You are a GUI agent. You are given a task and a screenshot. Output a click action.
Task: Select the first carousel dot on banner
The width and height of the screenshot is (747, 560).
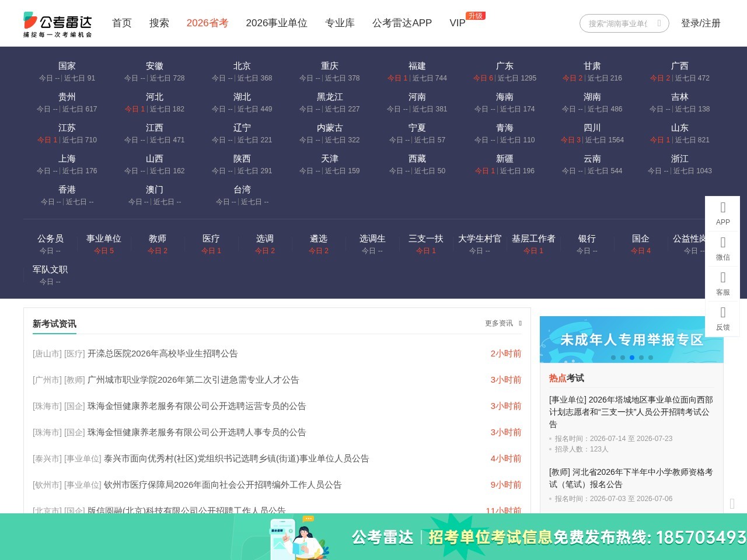coord(613,358)
